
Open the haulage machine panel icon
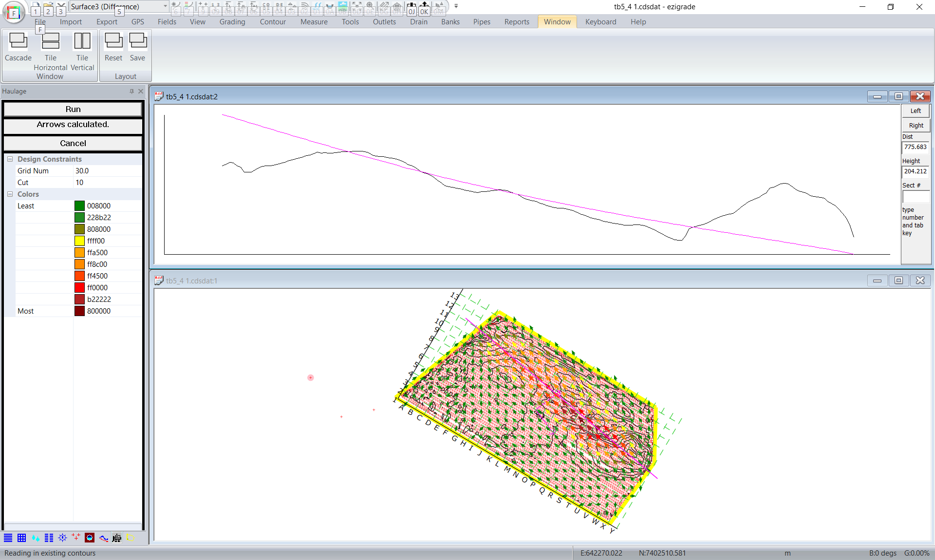(x=117, y=538)
